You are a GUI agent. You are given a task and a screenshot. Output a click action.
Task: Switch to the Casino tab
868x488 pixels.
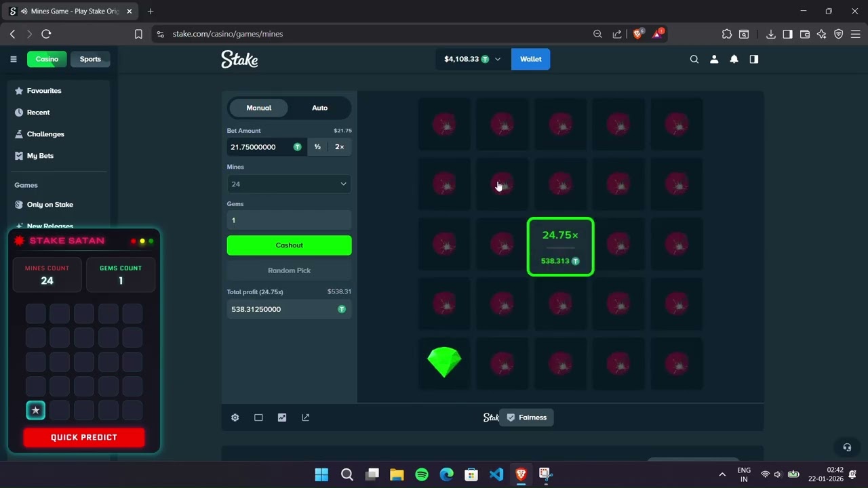coord(47,59)
